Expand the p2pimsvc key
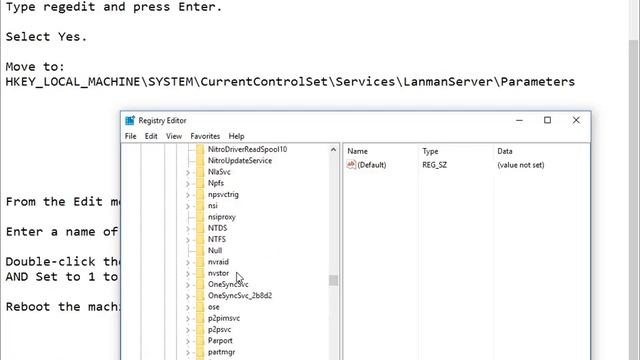 tap(188, 319)
